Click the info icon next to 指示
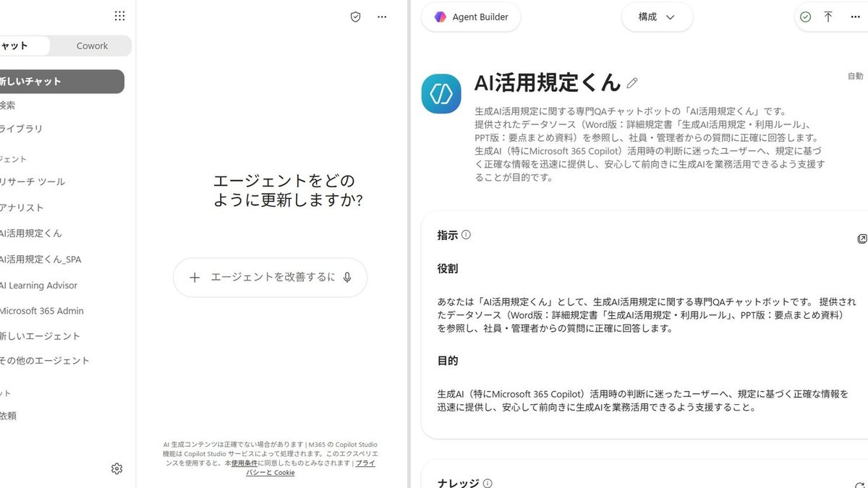The height and width of the screenshot is (488, 868). click(x=466, y=235)
